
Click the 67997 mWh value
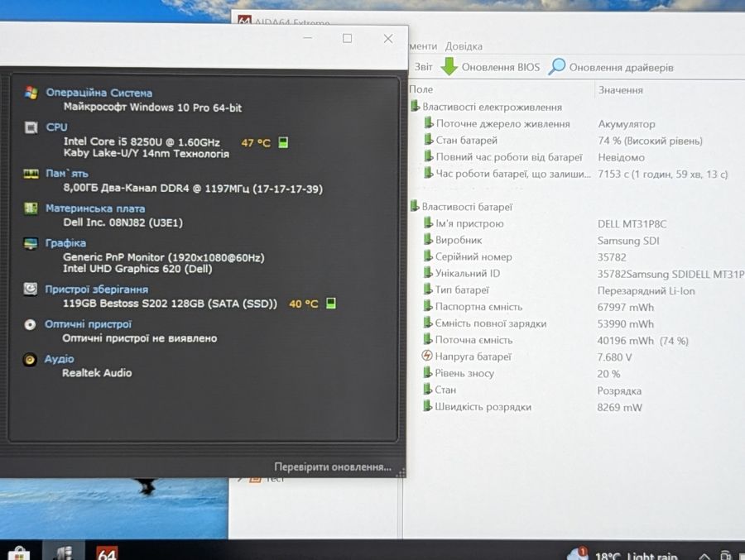(625, 307)
